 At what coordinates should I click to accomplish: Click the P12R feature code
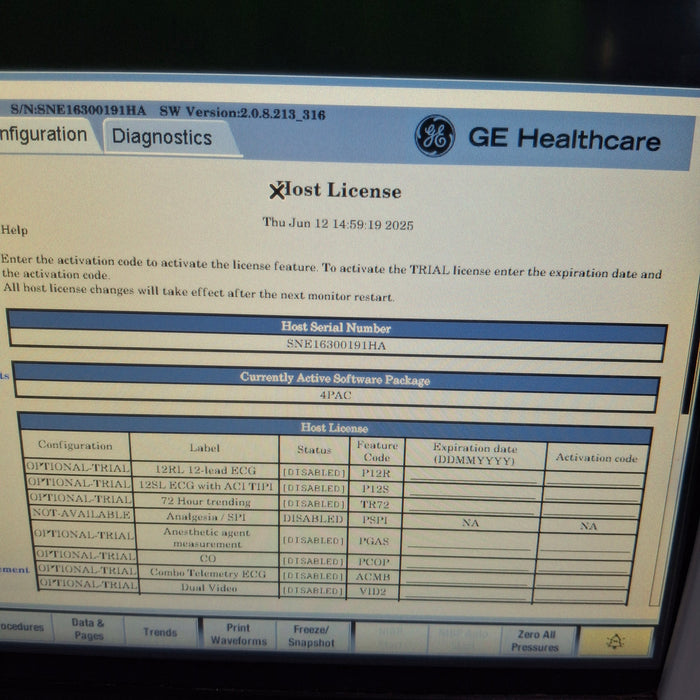(x=376, y=473)
